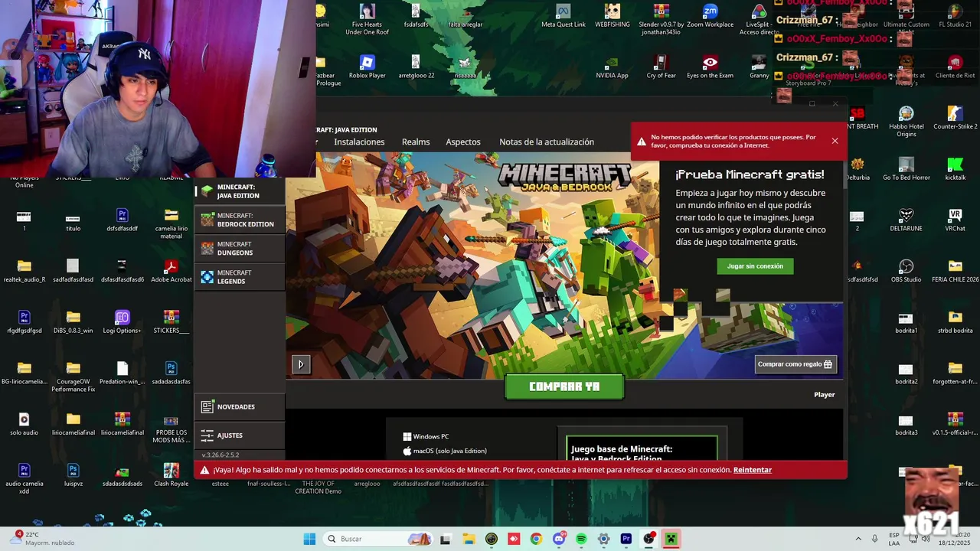Viewport: 980px width, 551px height.
Task: Select the Meta Quest Link desktop icon
Action: pyautogui.click(x=563, y=16)
